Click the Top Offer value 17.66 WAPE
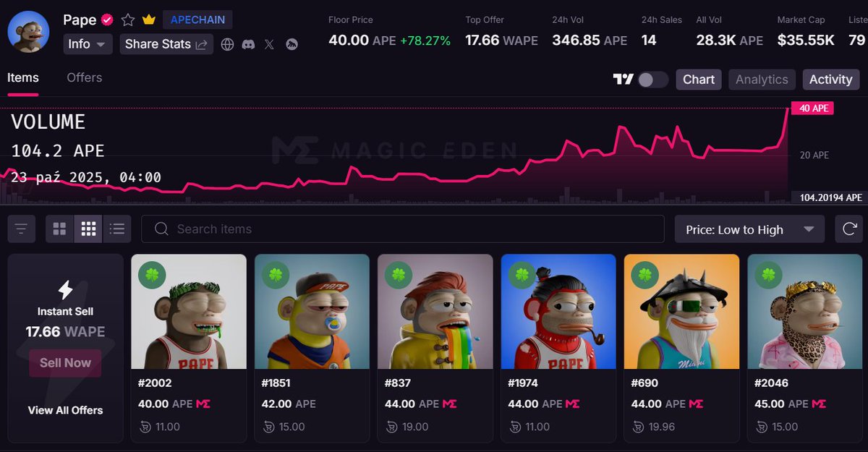This screenshot has width=868, height=452. (x=501, y=40)
